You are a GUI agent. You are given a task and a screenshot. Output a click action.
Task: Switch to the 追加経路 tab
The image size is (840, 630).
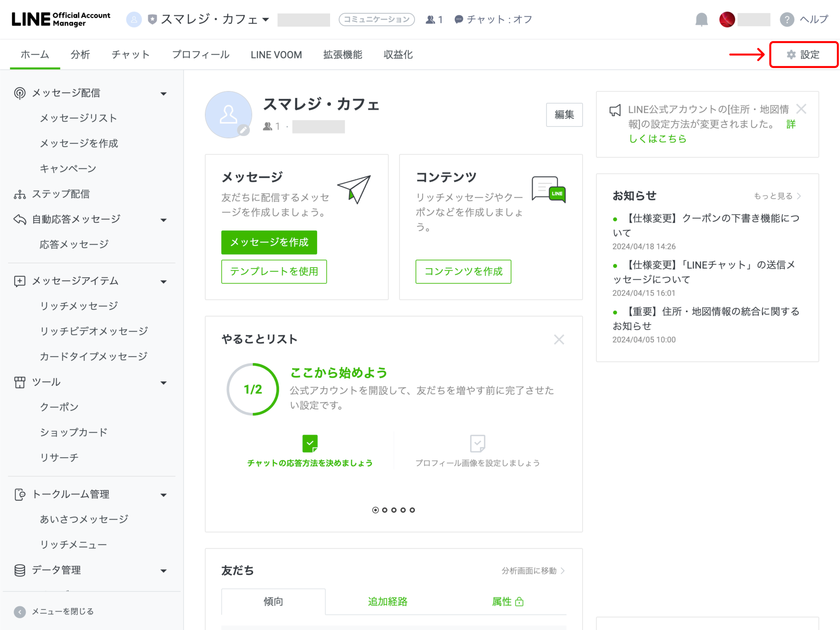pos(387,601)
